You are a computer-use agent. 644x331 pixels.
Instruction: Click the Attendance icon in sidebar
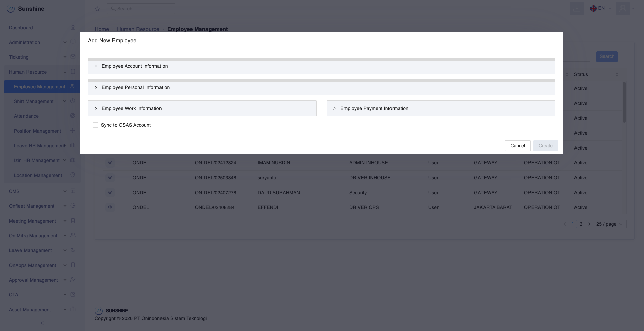coord(73,116)
